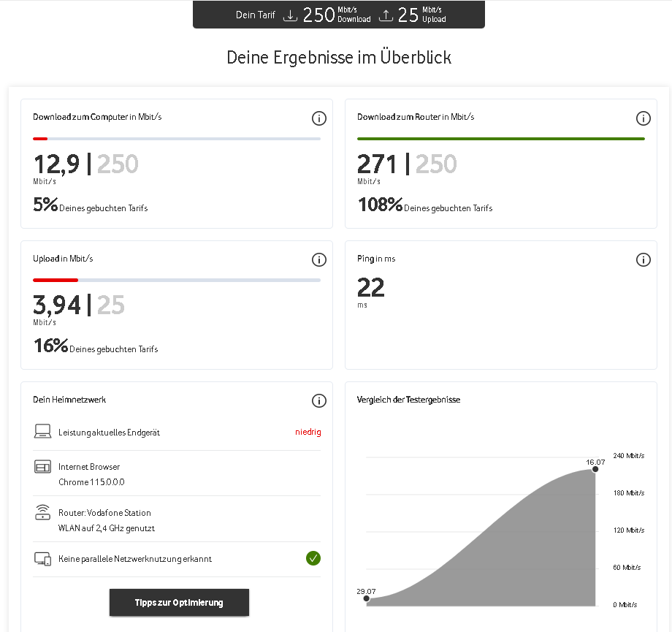Click 'Router: Vodafone Station' text

[x=104, y=513]
